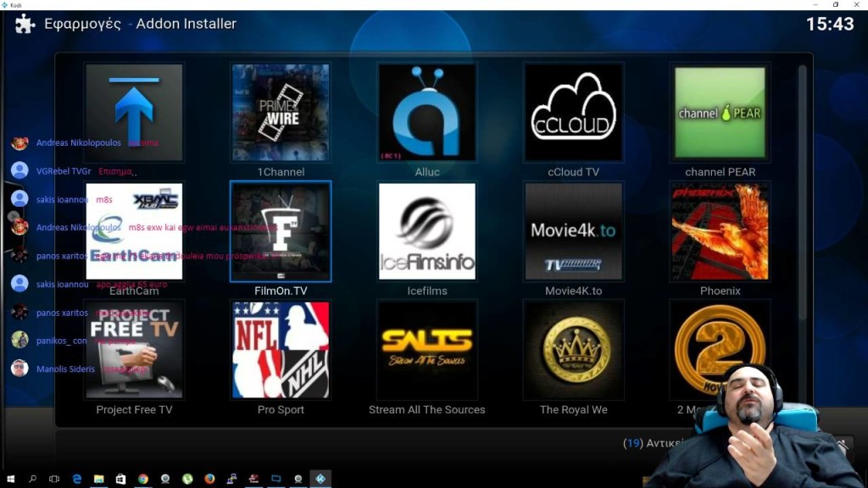Open the Icefilms addon

(427, 231)
